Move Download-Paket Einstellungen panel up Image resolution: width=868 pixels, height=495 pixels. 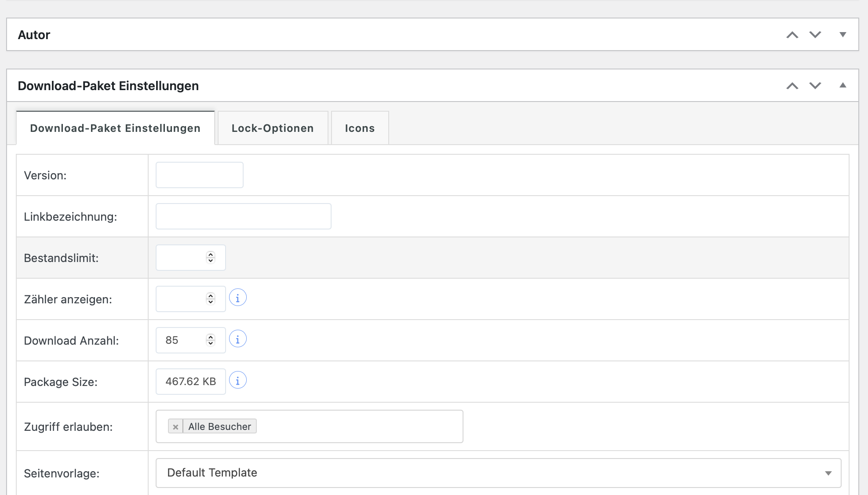792,86
